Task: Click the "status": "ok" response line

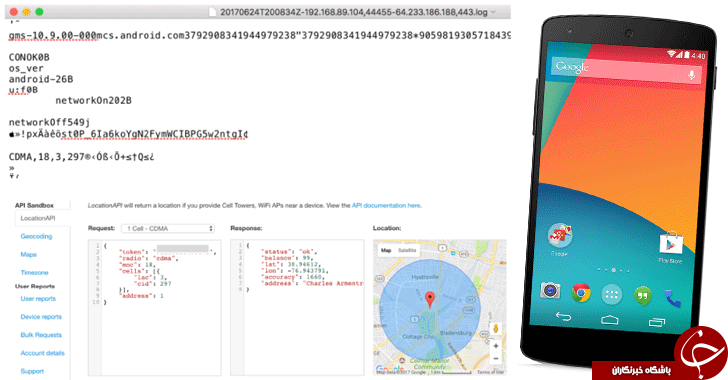Action: pos(288,252)
